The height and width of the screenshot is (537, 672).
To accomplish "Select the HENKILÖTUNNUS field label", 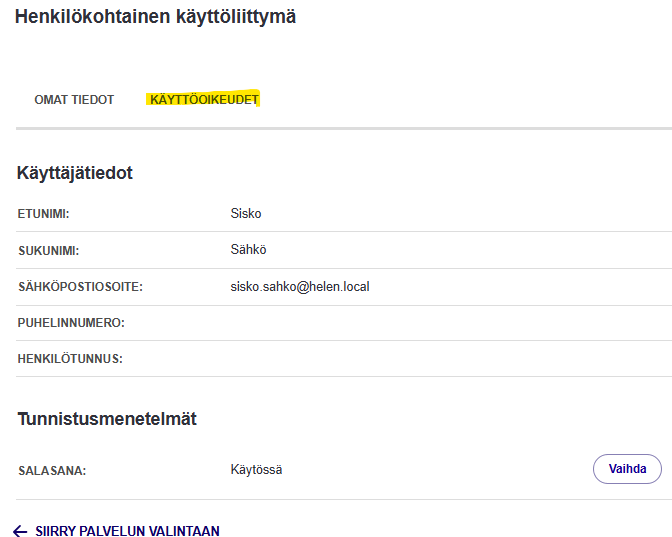I will point(69,359).
